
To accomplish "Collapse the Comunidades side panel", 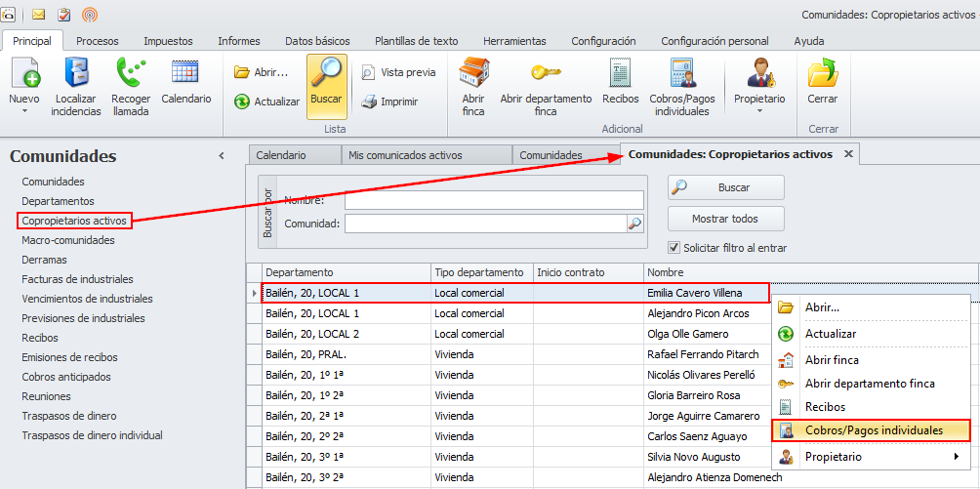I will pos(222,156).
